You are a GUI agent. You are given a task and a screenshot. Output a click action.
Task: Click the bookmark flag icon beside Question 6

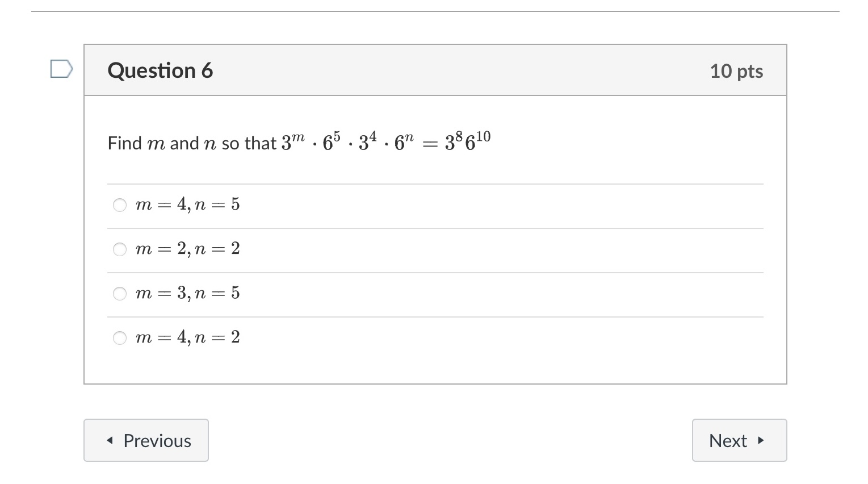(x=60, y=69)
